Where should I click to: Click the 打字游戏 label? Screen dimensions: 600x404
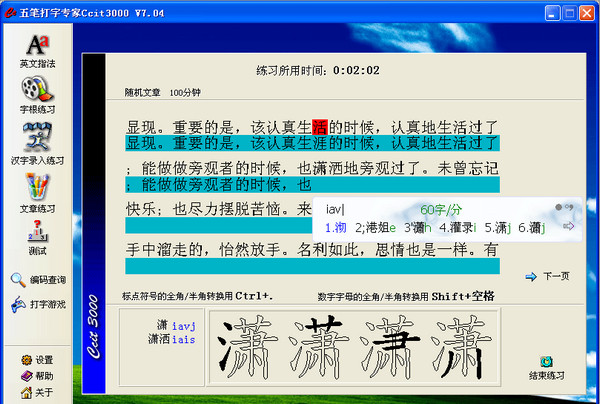click(48, 305)
